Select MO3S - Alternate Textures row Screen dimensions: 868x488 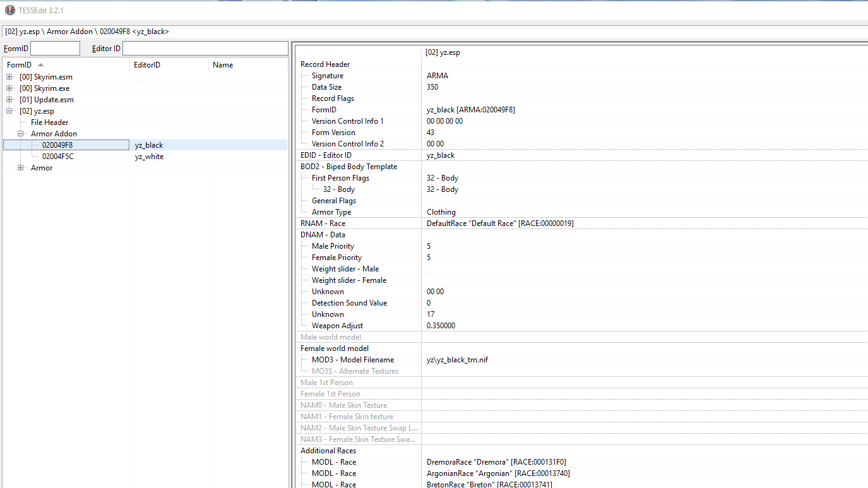581,371
